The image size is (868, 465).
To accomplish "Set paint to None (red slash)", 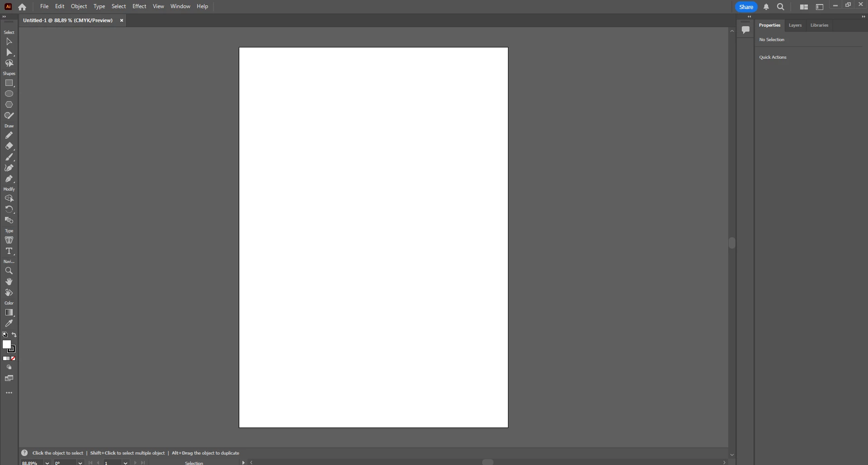I will 13,358.
